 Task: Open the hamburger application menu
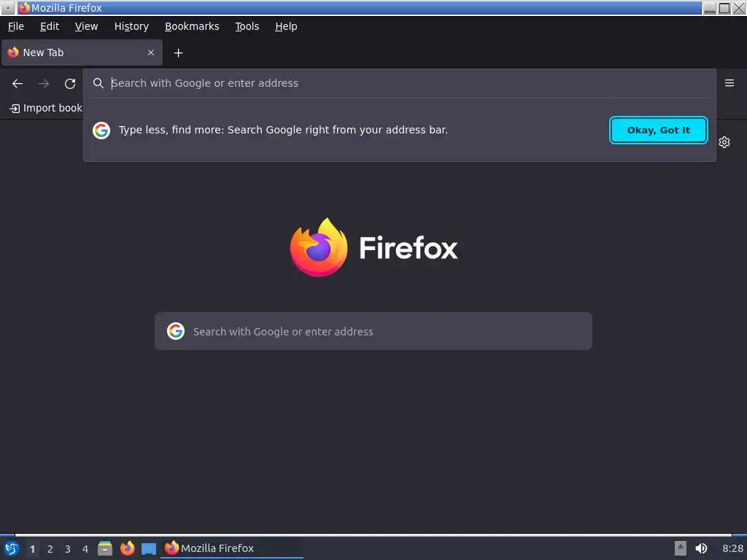tap(729, 83)
